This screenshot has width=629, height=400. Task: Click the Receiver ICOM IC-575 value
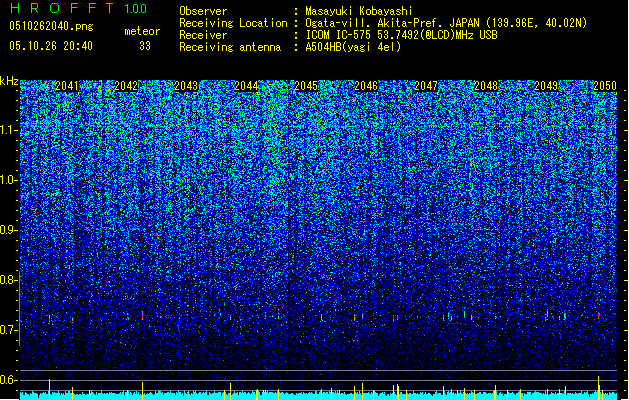[401, 35]
